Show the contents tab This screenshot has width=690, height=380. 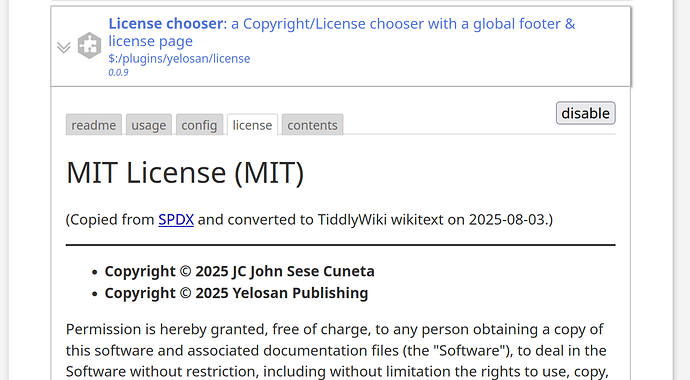(x=312, y=125)
